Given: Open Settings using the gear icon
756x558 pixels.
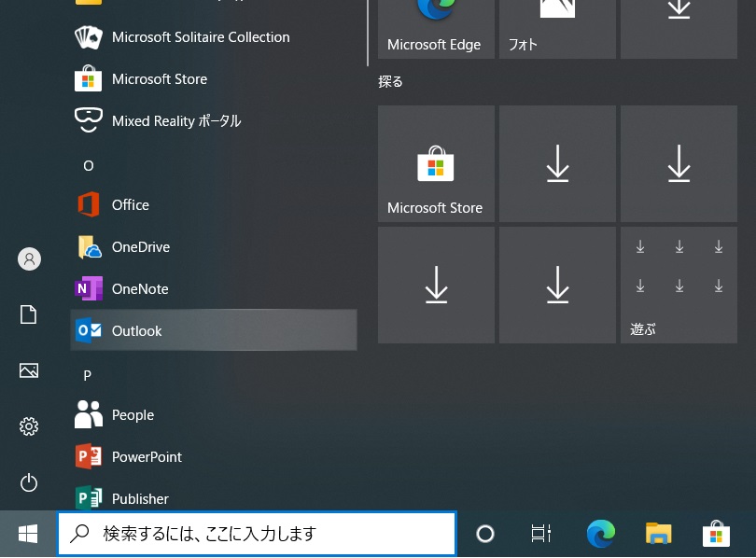Looking at the screenshot, I should (29, 426).
